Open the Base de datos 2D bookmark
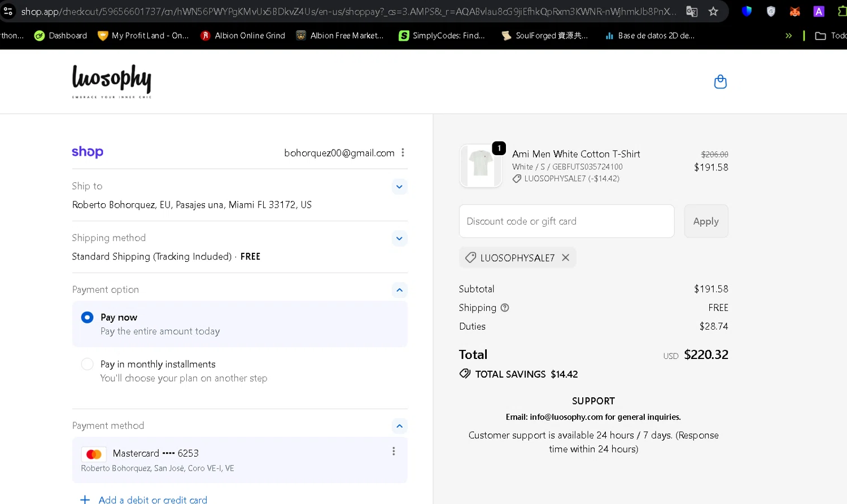This screenshot has width=847, height=504. click(x=649, y=36)
